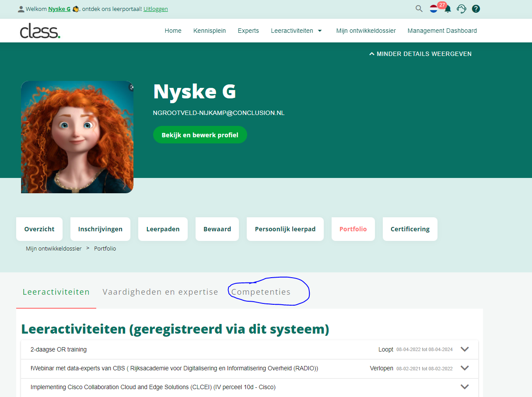
Task: Switch to the Competenties tab
Action: (261, 292)
